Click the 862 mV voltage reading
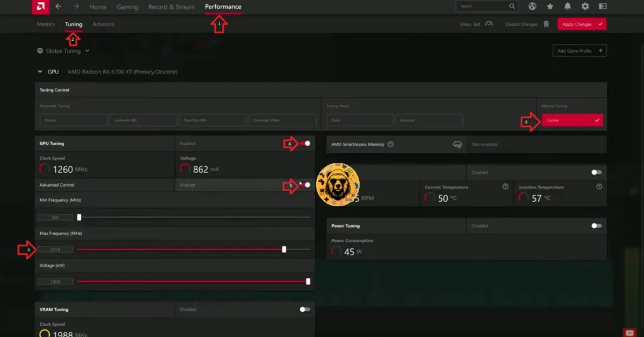The width and height of the screenshot is (644, 337). pos(206,169)
